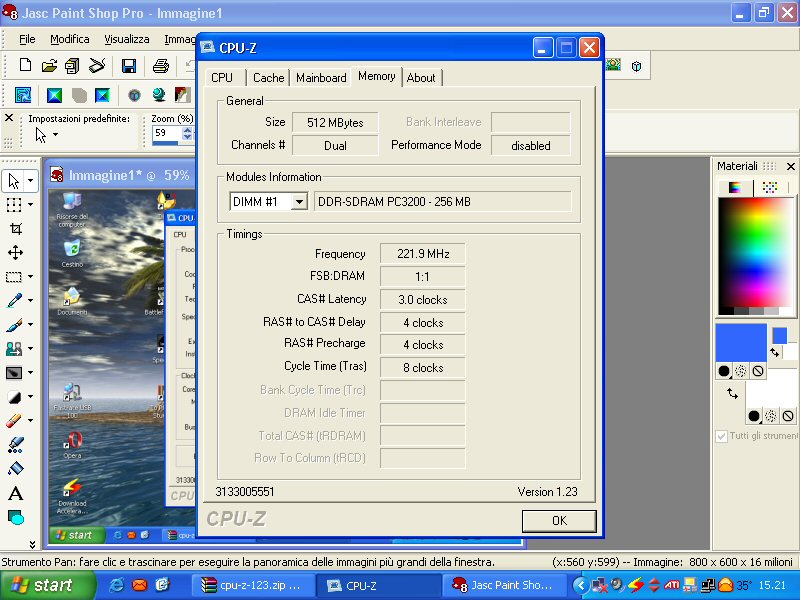Screen dimensions: 800x600
Task: Expand the Pan tool flyout arrow
Action: (x=31, y=181)
